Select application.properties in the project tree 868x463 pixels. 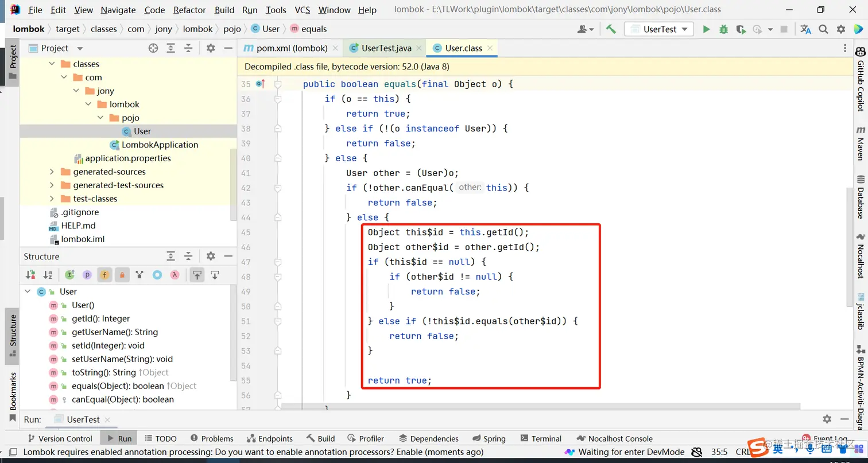[128, 158]
